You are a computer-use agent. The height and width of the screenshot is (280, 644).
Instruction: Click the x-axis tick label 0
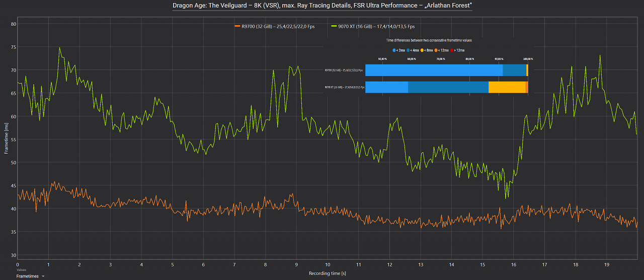click(x=18, y=264)
